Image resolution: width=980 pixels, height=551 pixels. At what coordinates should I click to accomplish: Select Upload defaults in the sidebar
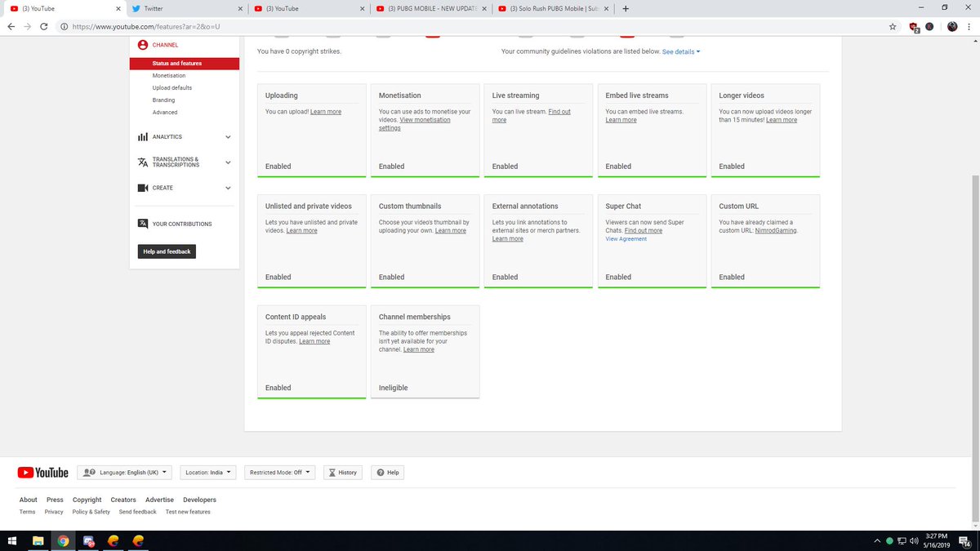point(172,87)
